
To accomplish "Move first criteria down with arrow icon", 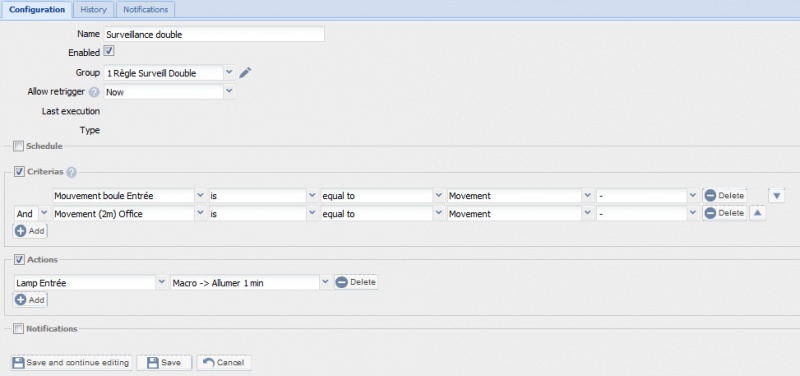I will (776, 196).
